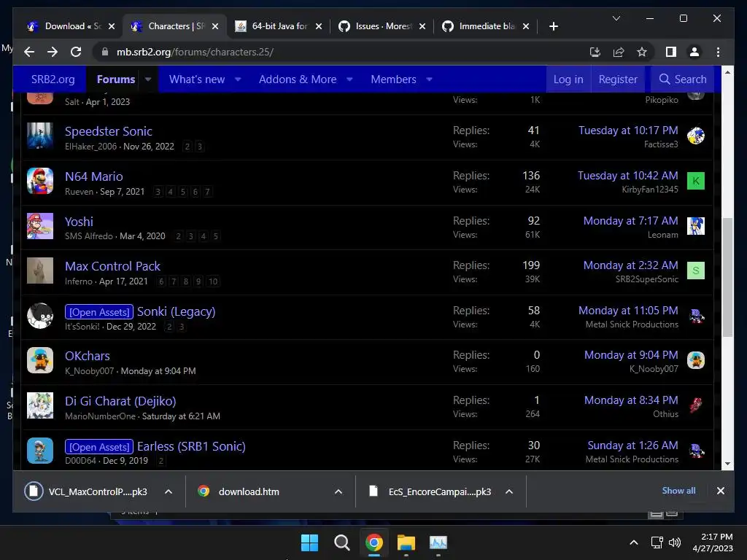Expand the Members dropdown arrow
Screen dimensions: 747x560
(x=429, y=79)
